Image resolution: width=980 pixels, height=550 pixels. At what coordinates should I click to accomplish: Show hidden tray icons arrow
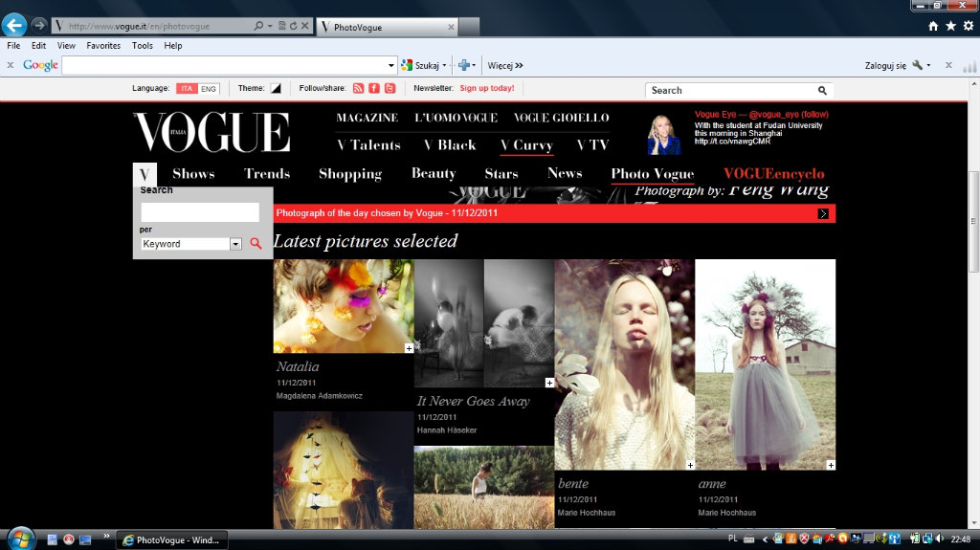(765, 539)
